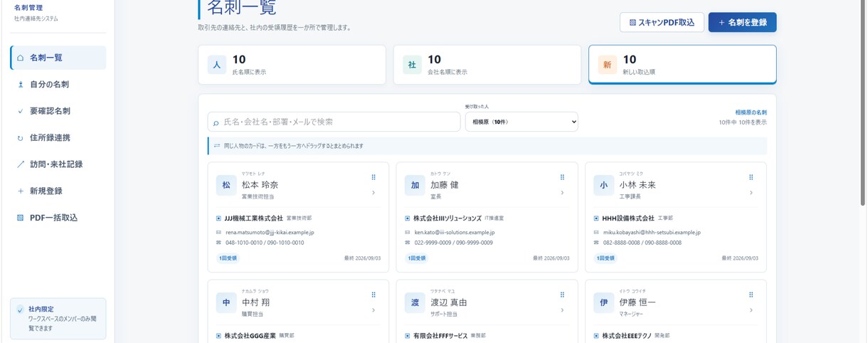Click drag handle on 小林 未来 card
Image resolution: width=868 pixels, height=343 pixels.
(751, 177)
